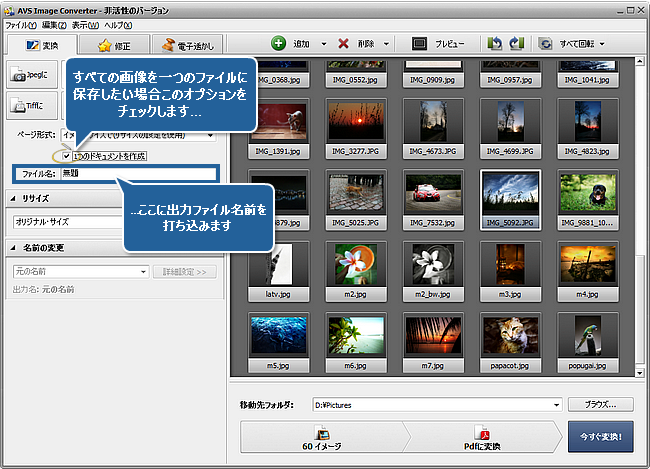Open the プレビュー (Preview) monitor icon
The image size is (650, 469).
[x=419, y=44]
